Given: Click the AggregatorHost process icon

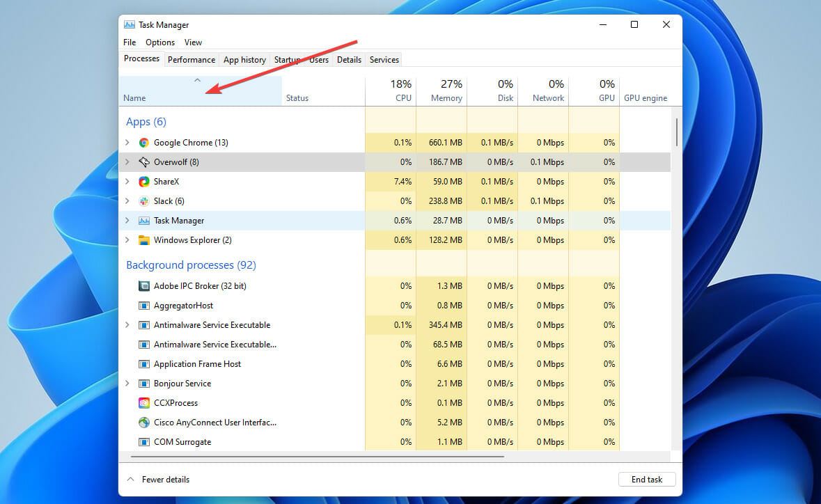Looking at the screenshot, I should (144, 305).
